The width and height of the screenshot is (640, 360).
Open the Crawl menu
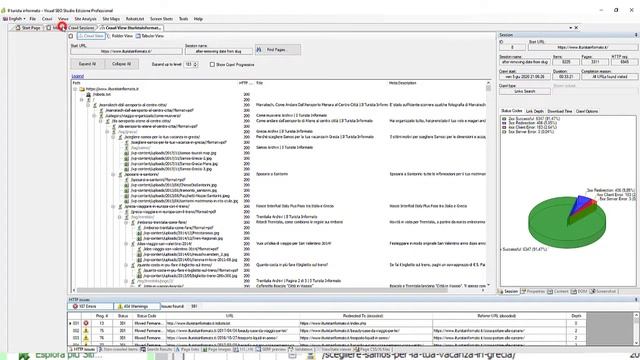(47, 19)
